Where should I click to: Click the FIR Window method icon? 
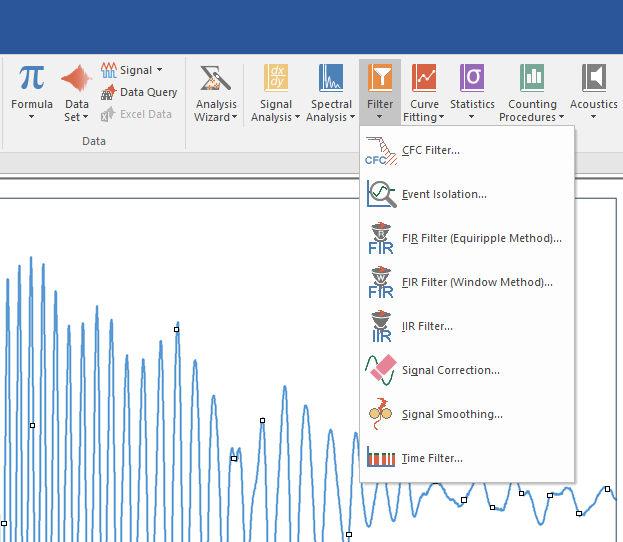click(381, 282)
